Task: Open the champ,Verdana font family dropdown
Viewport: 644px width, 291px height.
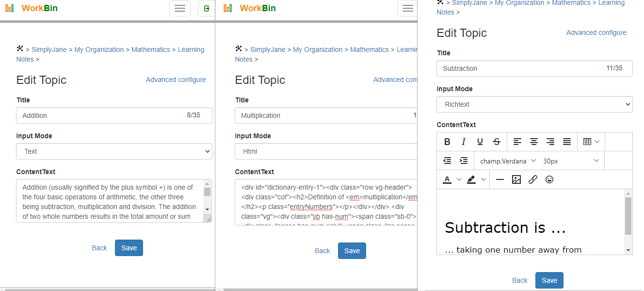Action: (x=508, y=161)
